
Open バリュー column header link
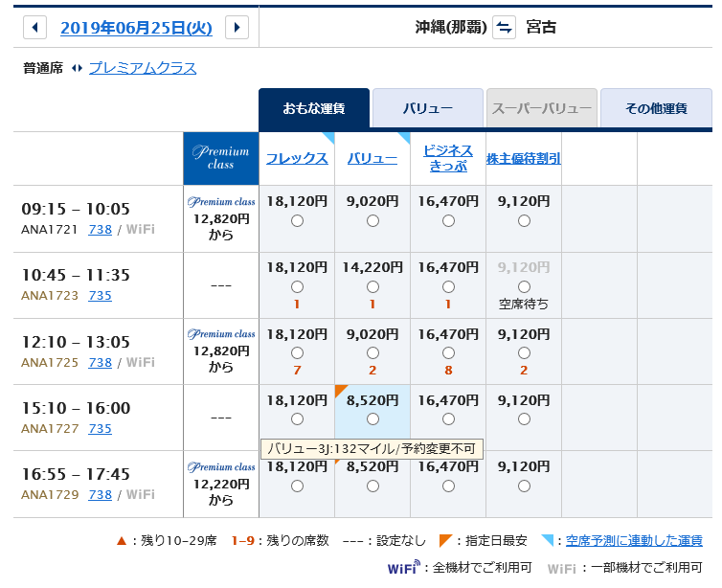372,158
